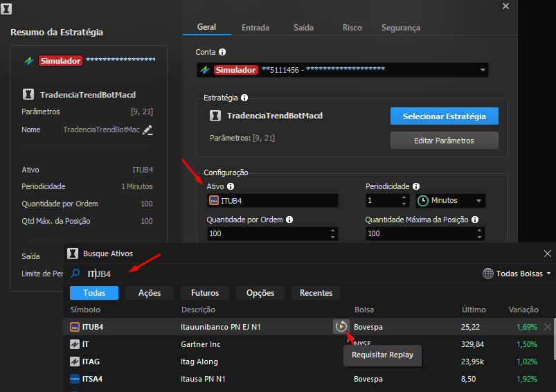Switch to the Geral tab
The height and width of the screenshot is (392, 556).
click(x=206, y=27)
